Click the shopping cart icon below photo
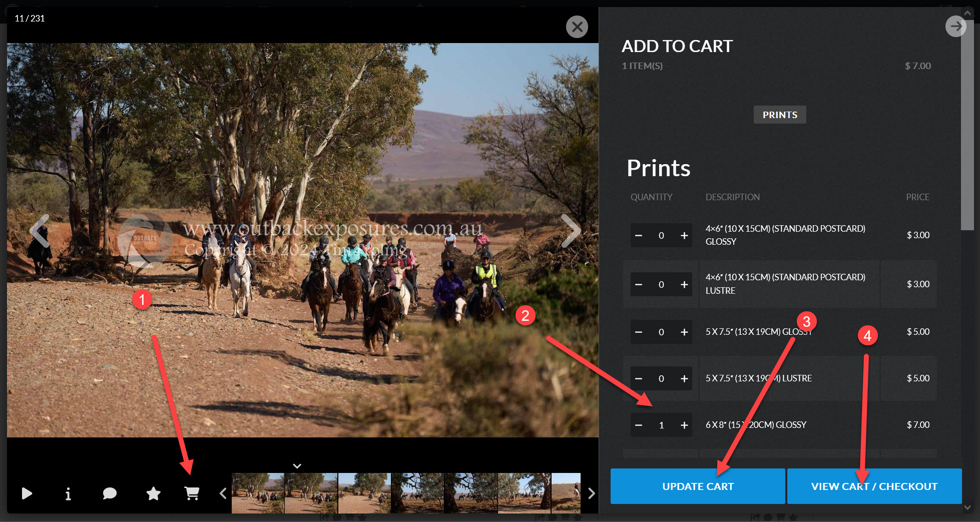This screenshot has height=522, width=980. (192, 494)
